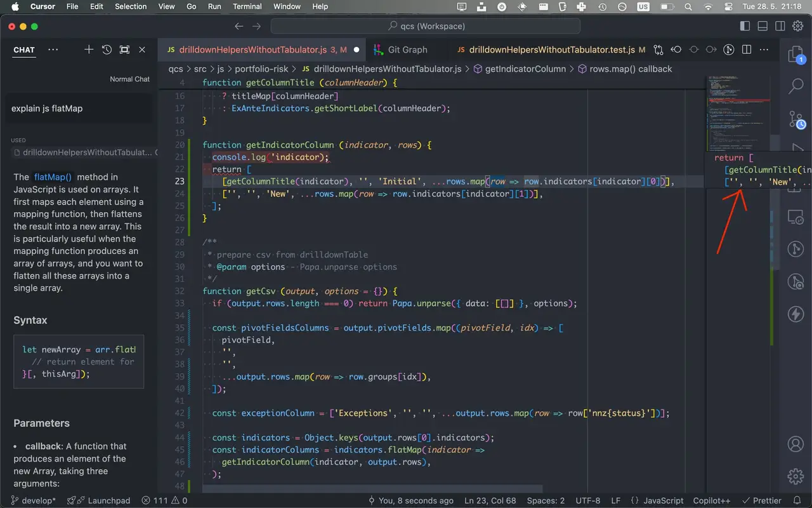Click blame text You, 8 seconds ago
The width and height of the screenshot is (812, 508).
[410, 500]
